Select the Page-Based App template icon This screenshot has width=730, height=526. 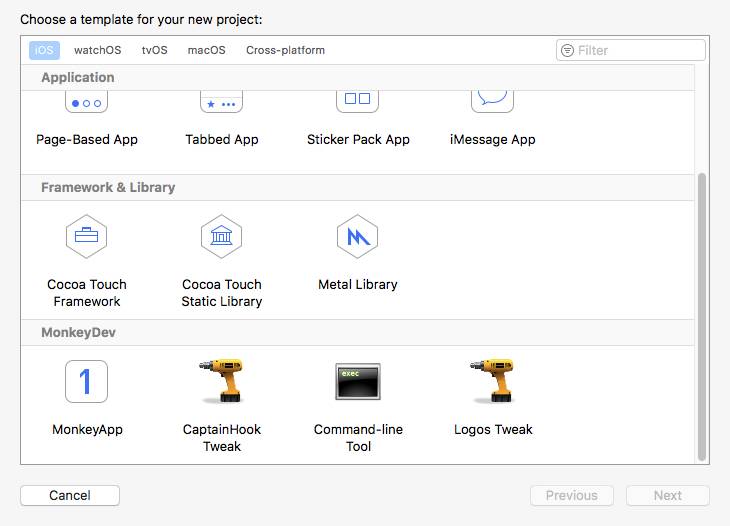pyautogui.click(x=87, y=101)
